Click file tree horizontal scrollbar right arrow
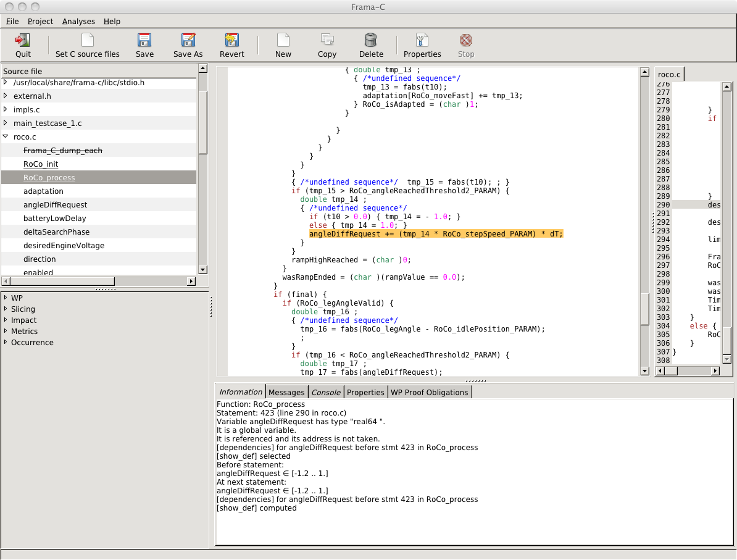The height and width of the screenshot is (560, 737). 191,281
